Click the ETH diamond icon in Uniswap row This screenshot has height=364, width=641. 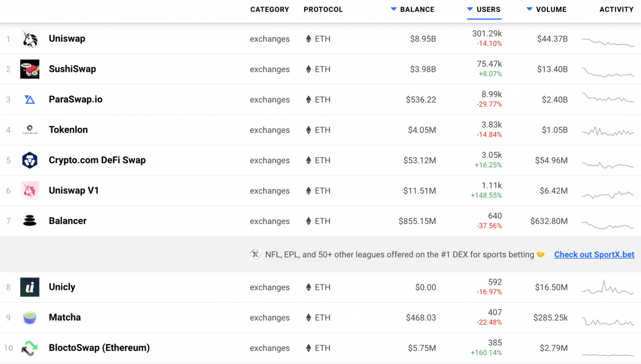point(309,39)
